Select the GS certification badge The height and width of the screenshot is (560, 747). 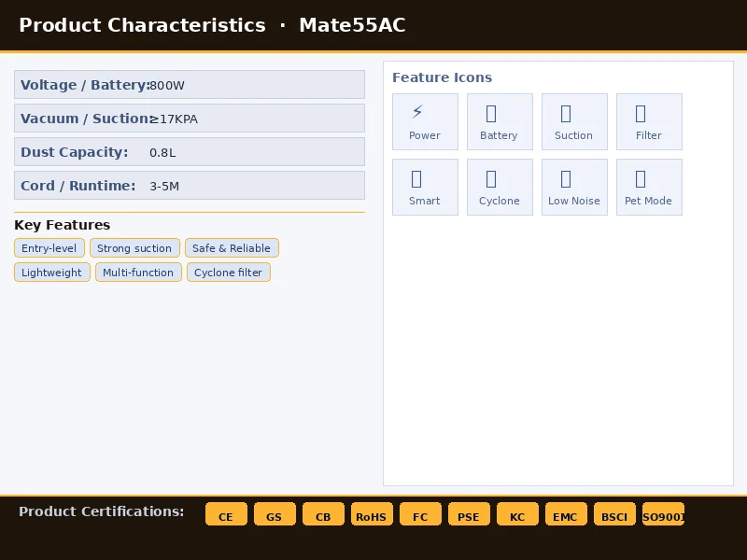click(275, 514)
